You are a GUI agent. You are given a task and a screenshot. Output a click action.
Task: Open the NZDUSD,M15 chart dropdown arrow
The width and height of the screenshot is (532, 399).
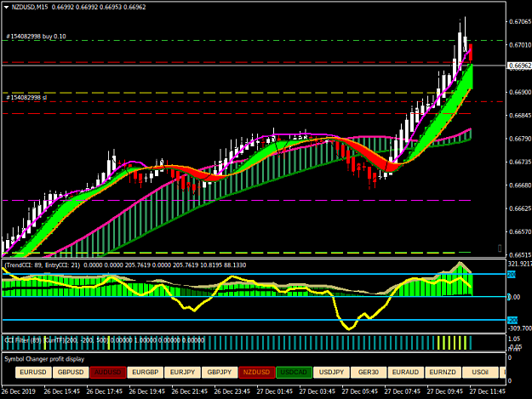(6, 7)
